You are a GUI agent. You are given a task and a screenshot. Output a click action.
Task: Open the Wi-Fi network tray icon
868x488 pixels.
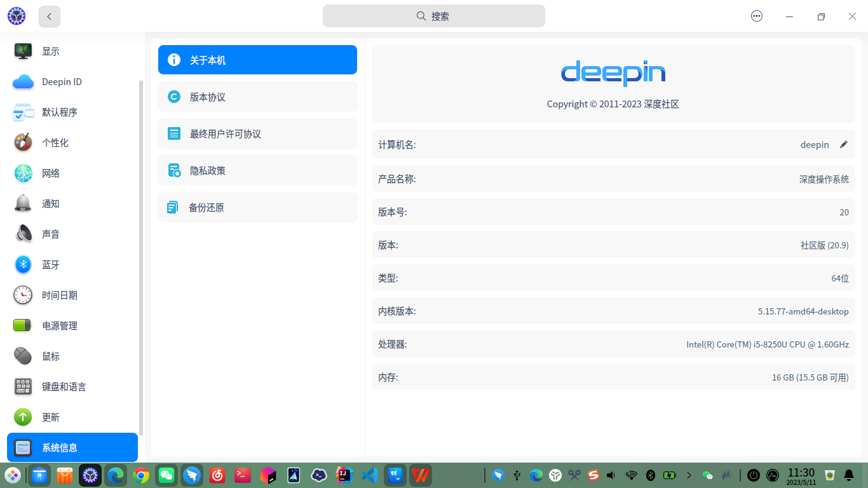tap(632, 475)
